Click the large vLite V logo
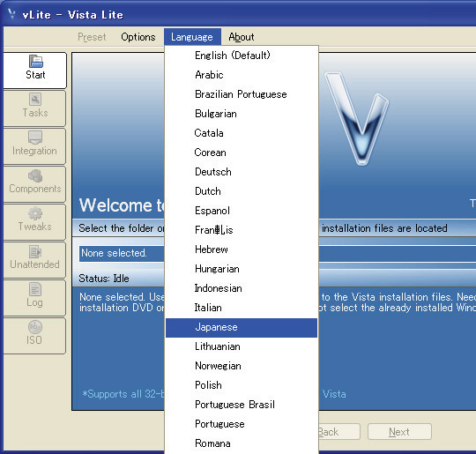This screenshot has height=454, width=476. [x=357, y=118]
